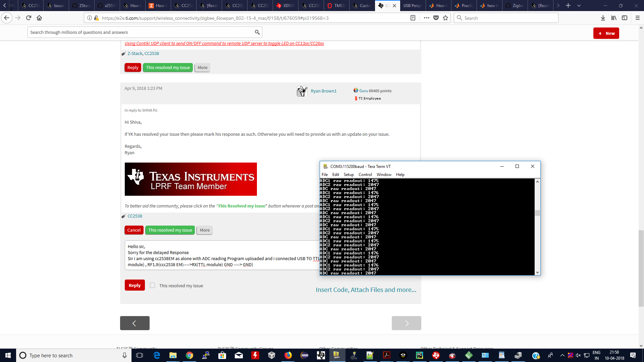644x362 pixels.
Task: Open Firefox hamburger menu
Action: (x=638, y=18)
